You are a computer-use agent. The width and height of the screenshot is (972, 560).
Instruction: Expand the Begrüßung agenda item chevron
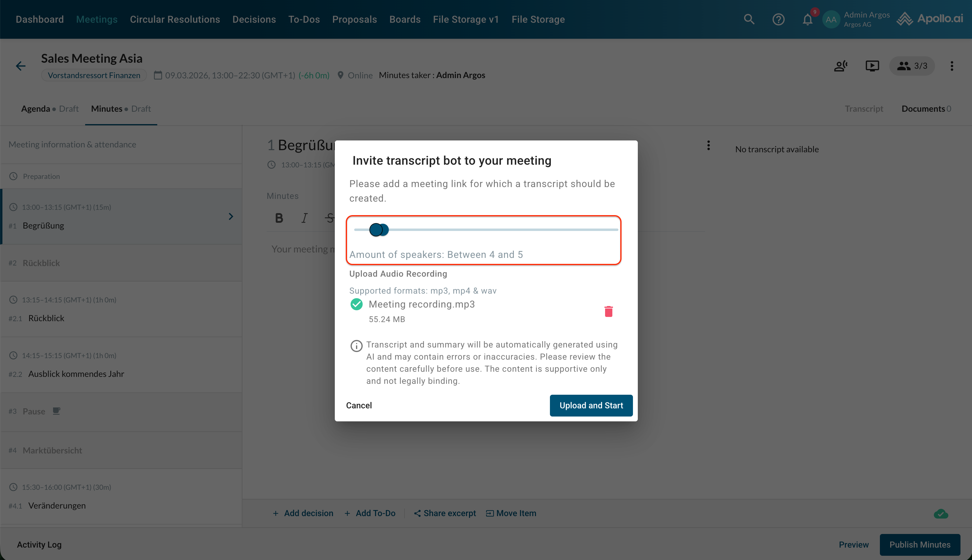(231, 216)
